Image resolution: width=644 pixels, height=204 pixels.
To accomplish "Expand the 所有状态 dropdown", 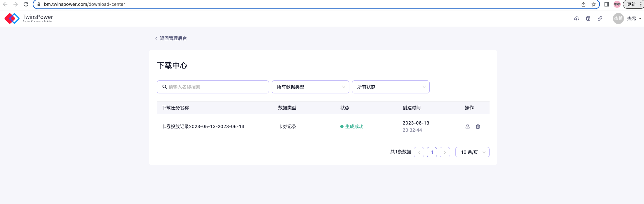I will click(x=390, y=87).
